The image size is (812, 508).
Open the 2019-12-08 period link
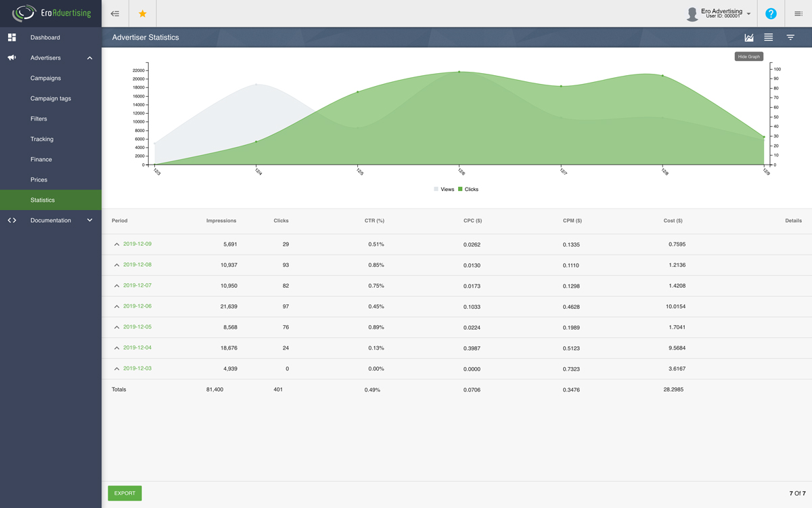coord(137,265)
